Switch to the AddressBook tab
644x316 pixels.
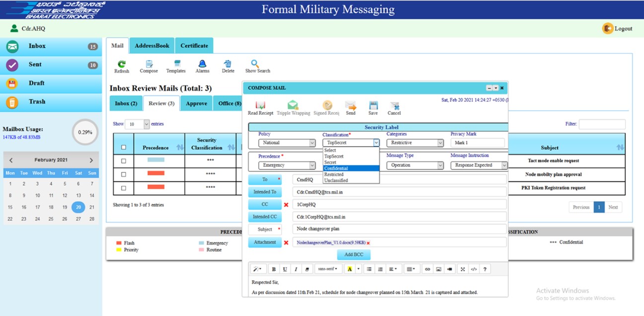[152, 46]
